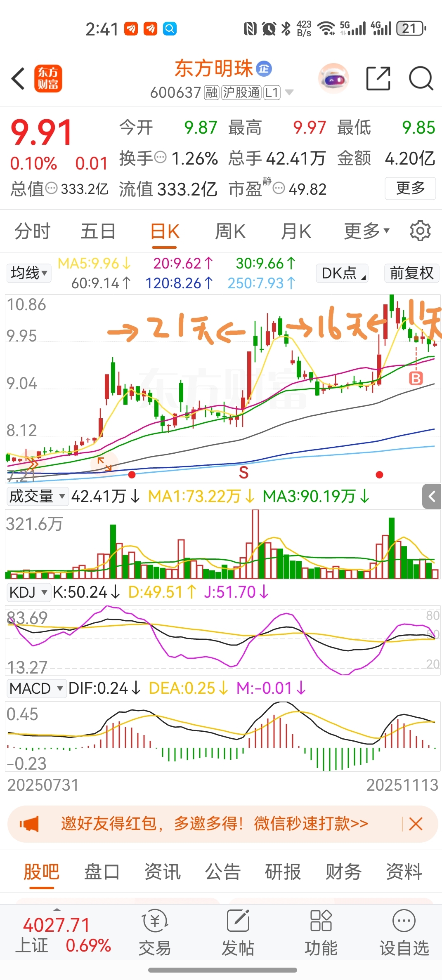Tap the 120:8.26 moving average label
The image size is (442, 980).
[x=179, y=283]
